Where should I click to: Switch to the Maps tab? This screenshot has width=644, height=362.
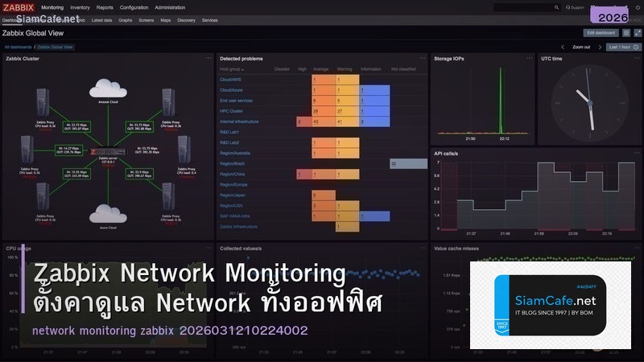pyautogui.click(x=166, y=20)
